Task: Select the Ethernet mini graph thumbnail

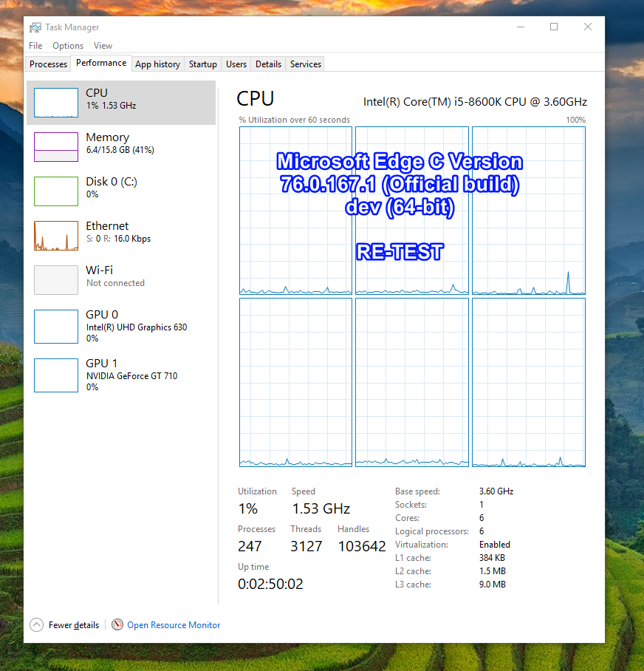Action: [56, 235]
